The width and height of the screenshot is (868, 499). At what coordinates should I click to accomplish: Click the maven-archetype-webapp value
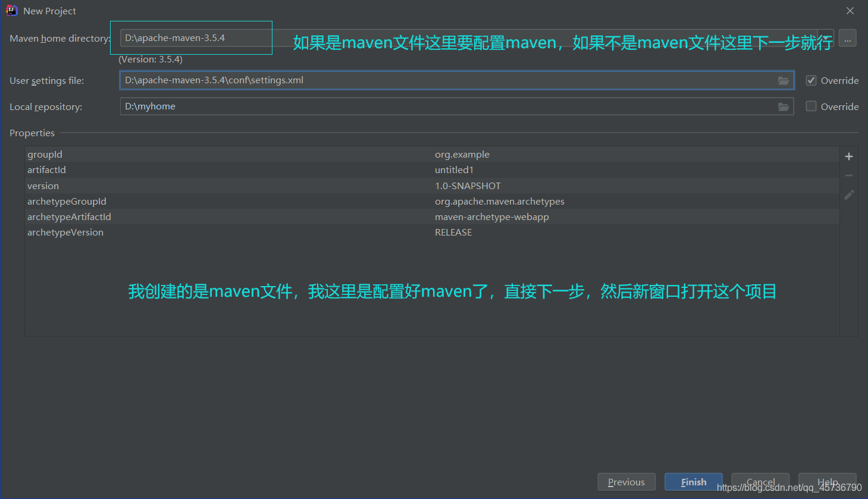pyautogui.click(x=492, y=216)
